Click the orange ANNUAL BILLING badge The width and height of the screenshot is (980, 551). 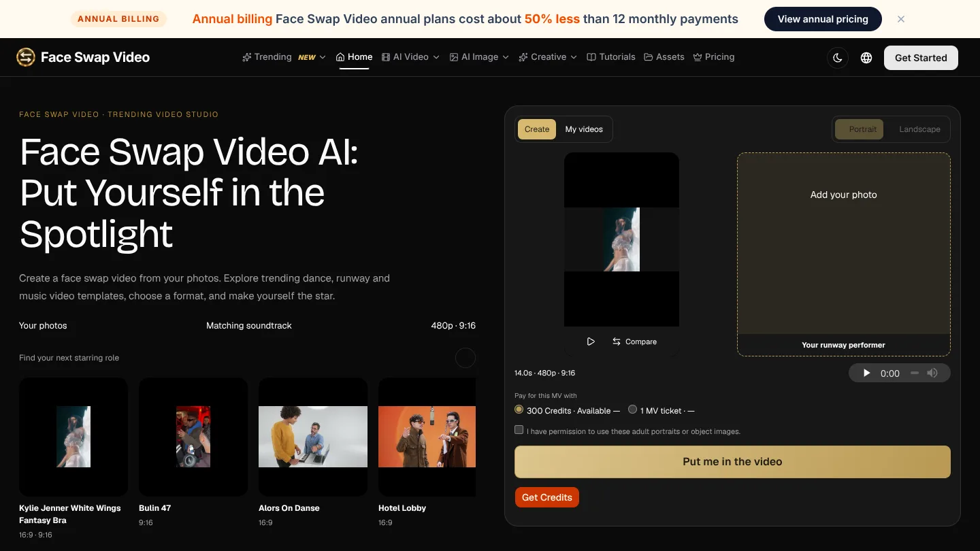(118, 19)
